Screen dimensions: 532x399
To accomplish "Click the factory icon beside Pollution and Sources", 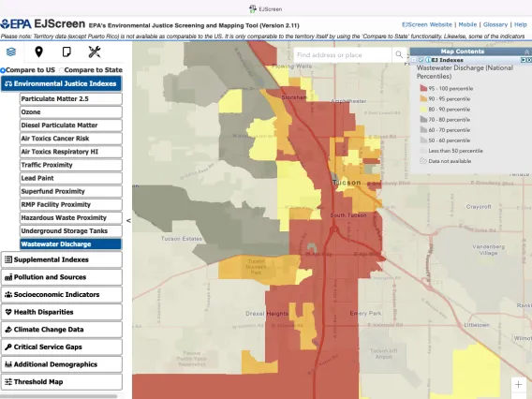I will click(8, 277).
